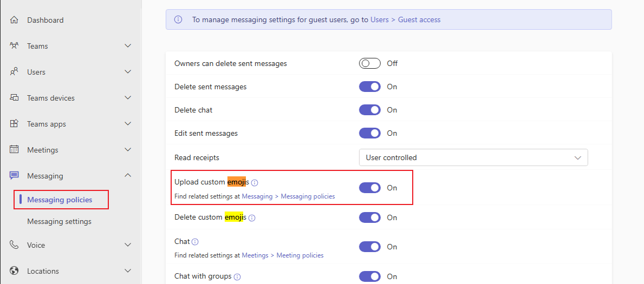Click the Messaging label in sidebar
Viewport: 644px width, 284px height.
[45, 176]
